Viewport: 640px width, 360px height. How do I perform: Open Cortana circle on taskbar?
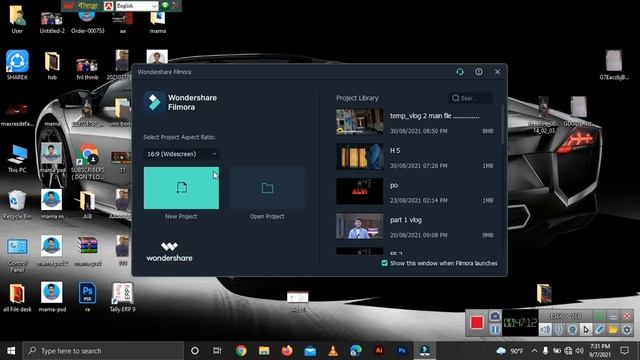(195, 351)
